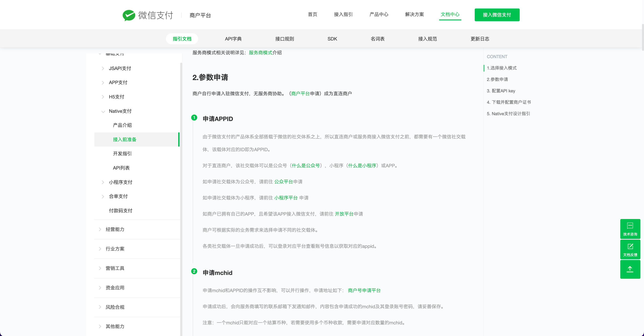Open the 产品中心 top navigation menu
The image size is (644, 336).
click(x=379, y=14)
